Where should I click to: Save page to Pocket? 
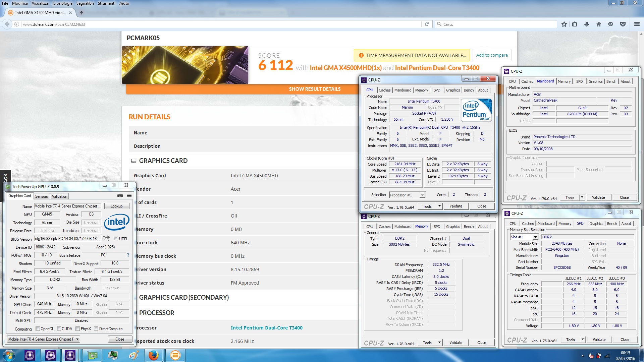pos(623,24)
